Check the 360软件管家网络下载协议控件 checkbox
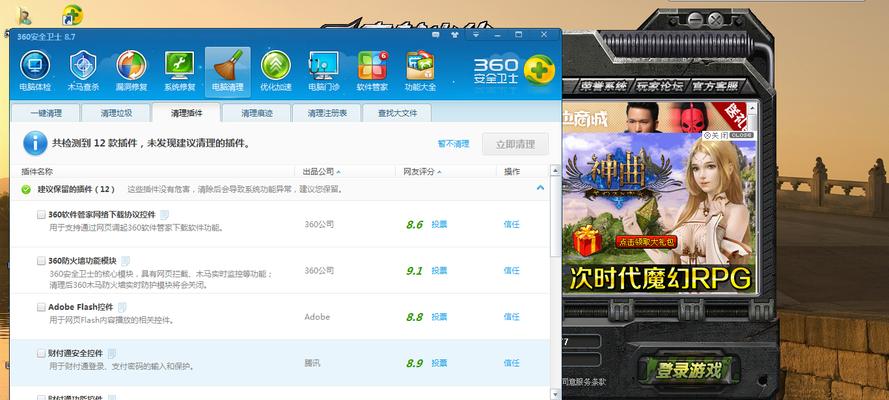The width and height of the screenshot is (889, 400). click(41, 215)
